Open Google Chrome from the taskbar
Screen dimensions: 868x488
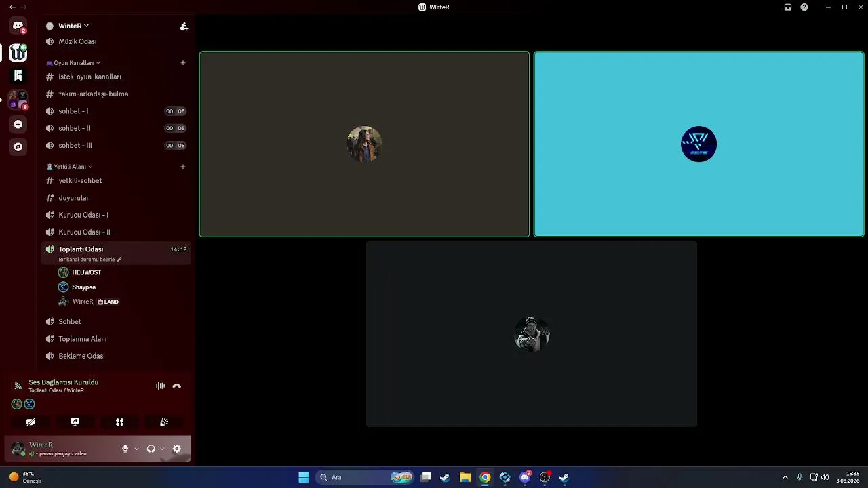pyautogui.click(x=485, y=477)
